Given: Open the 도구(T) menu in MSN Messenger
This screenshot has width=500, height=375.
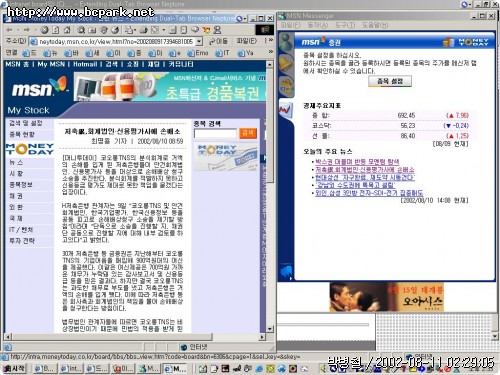Looking at the screenshot, I should (345, 25).
